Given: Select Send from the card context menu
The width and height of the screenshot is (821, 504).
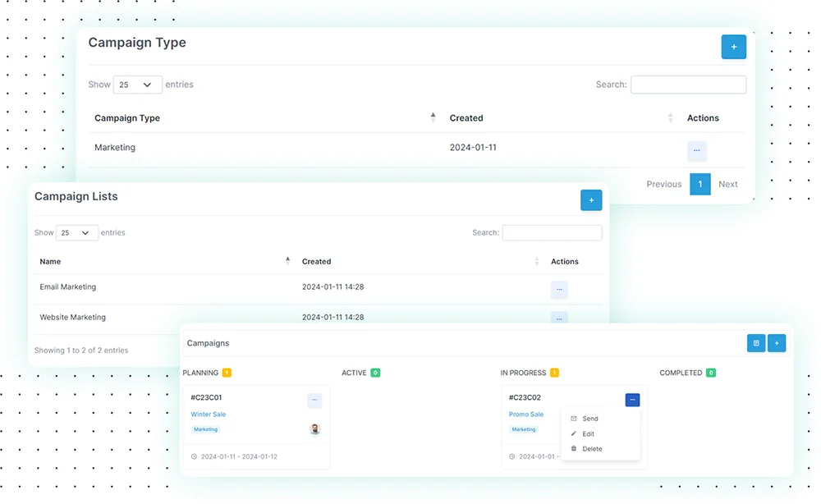Looking at the screenshot, I should point(589,419).
